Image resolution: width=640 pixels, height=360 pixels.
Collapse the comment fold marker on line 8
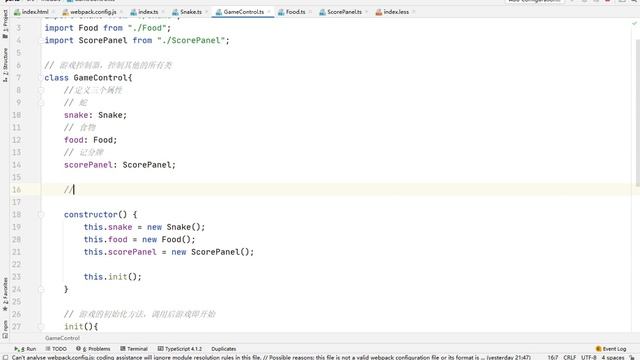41,90
